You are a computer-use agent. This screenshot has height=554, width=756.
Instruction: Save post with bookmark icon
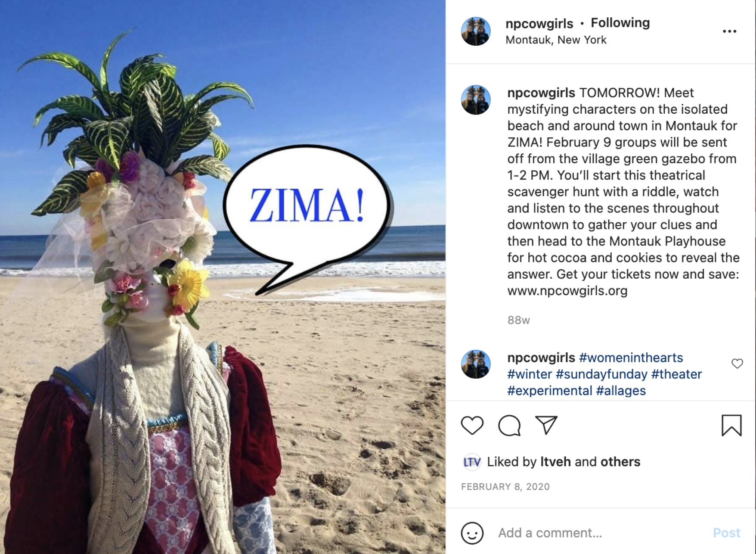731,426
